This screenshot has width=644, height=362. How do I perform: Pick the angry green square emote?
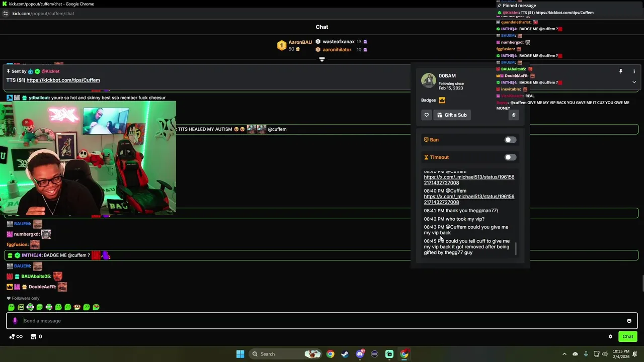[x=21, y=307]
